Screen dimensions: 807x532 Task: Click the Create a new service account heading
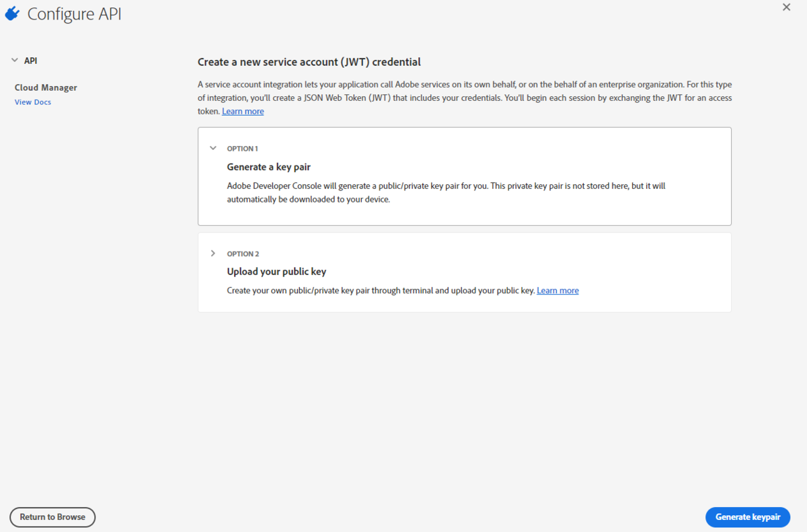coord(309,62)
